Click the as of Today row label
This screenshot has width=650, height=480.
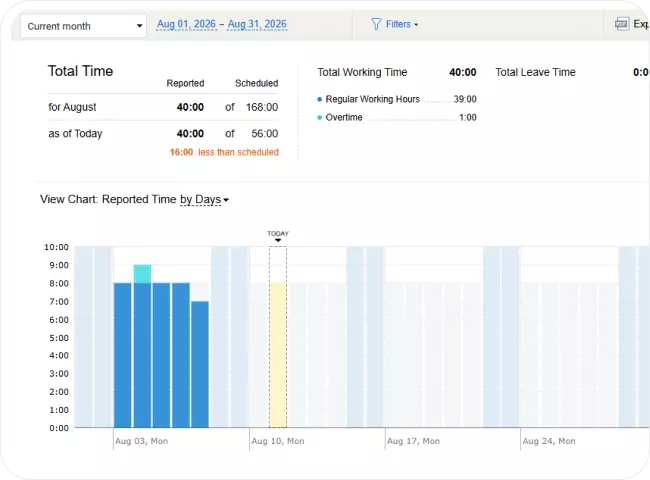(x=75, y=133)
